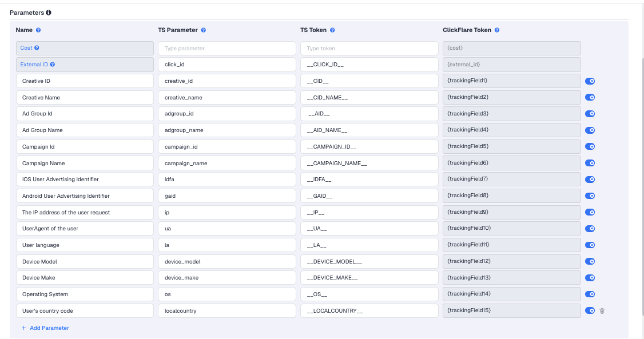Switch off the Device Model parameter

point(590,261)
